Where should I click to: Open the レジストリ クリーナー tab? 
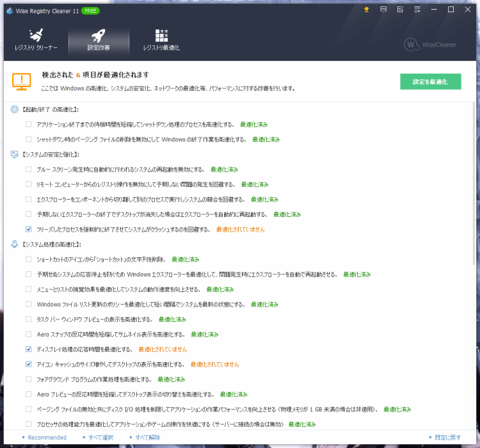coord(36,40)
